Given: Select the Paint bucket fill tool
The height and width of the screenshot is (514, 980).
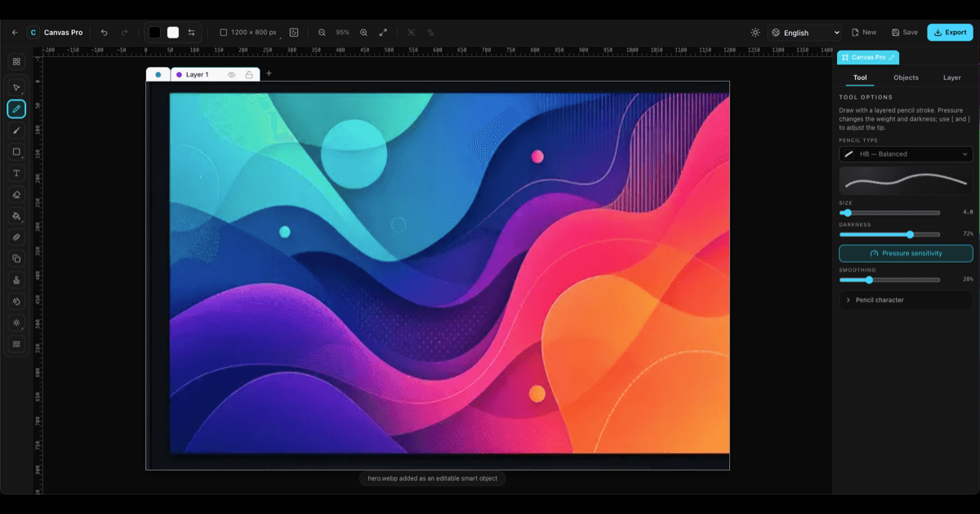Looking at the screenshot, I should [16, 215].
